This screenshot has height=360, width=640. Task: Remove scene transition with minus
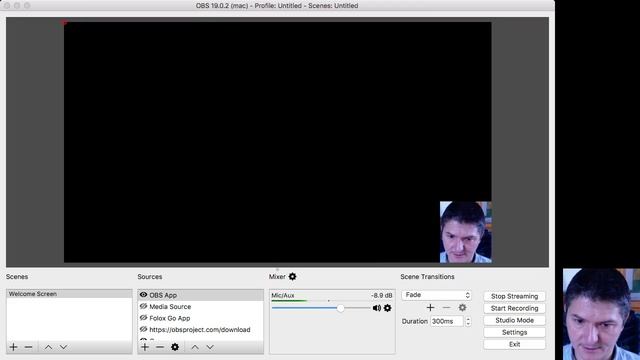pos(447,307)
